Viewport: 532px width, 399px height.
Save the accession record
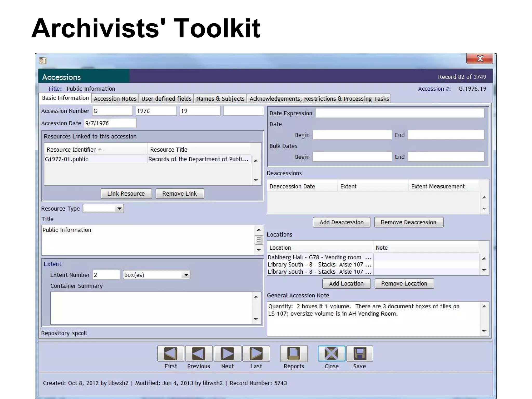(x=360, y=354)
